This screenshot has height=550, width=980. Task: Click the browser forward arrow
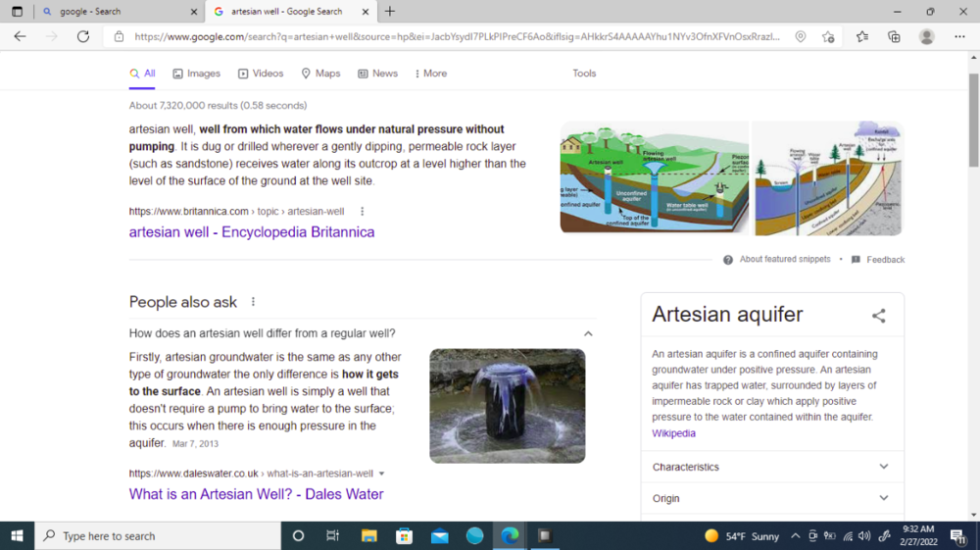tap(51, 37)
